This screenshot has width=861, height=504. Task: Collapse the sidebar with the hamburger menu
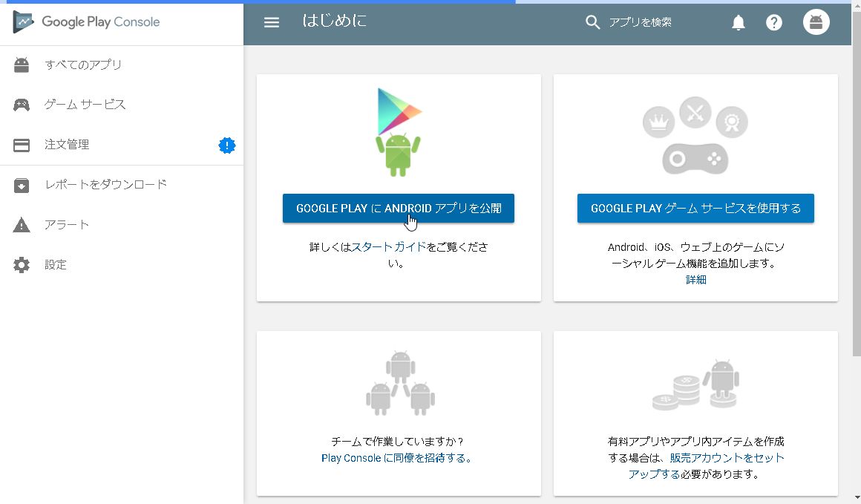[x=272, y=22]
